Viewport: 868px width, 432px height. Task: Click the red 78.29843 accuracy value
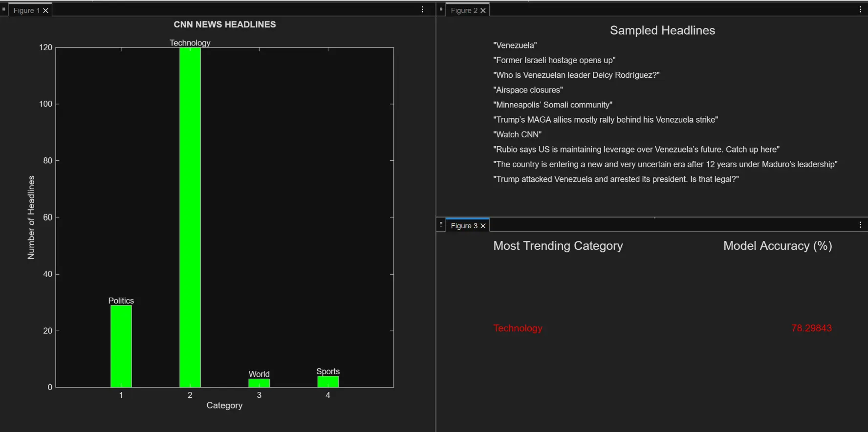coord(811,328)
